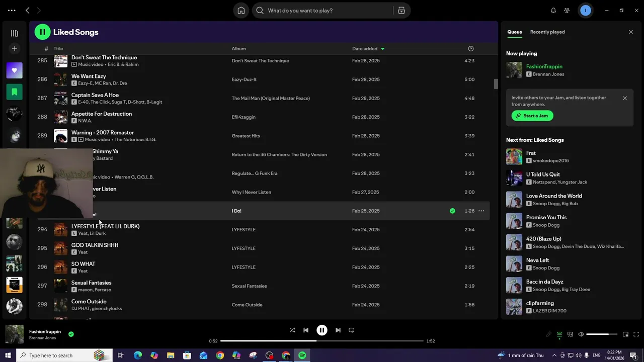Select the GOD TALKIN SHHH track
Screen dimensions: 644x362
[x=95, y=245]
